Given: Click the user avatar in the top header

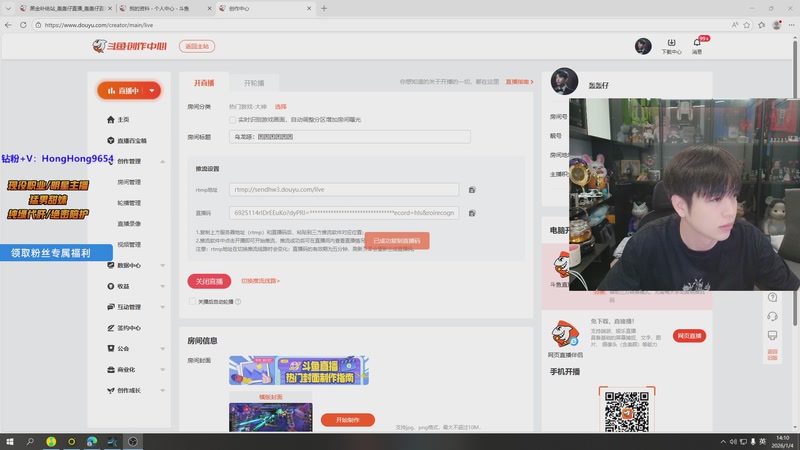Looking at the screenshot, I should click(643, 46).
